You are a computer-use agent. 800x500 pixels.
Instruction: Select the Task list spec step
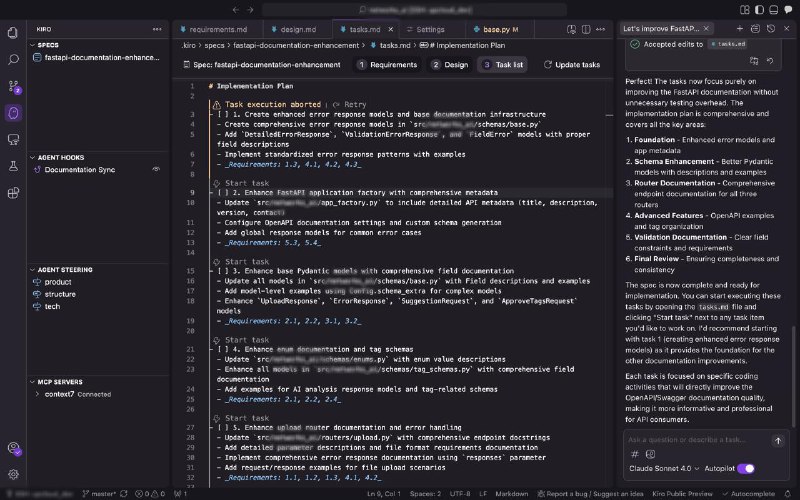(x=503, y=65)
